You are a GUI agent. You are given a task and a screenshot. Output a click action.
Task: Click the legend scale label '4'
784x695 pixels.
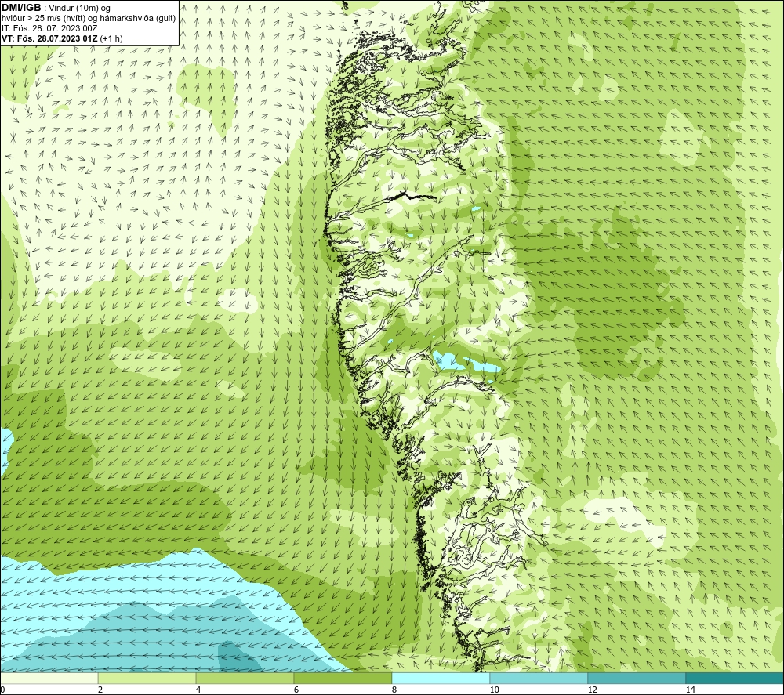(198, 690)
